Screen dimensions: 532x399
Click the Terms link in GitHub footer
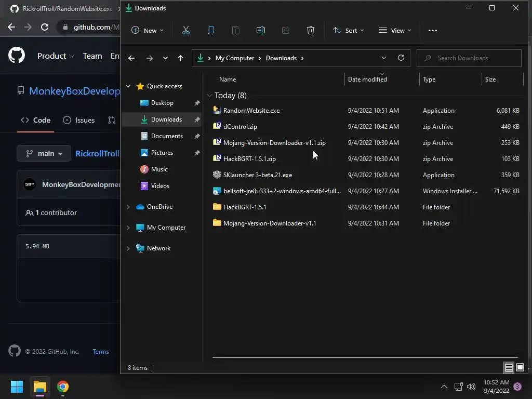[x=101, y=352]
